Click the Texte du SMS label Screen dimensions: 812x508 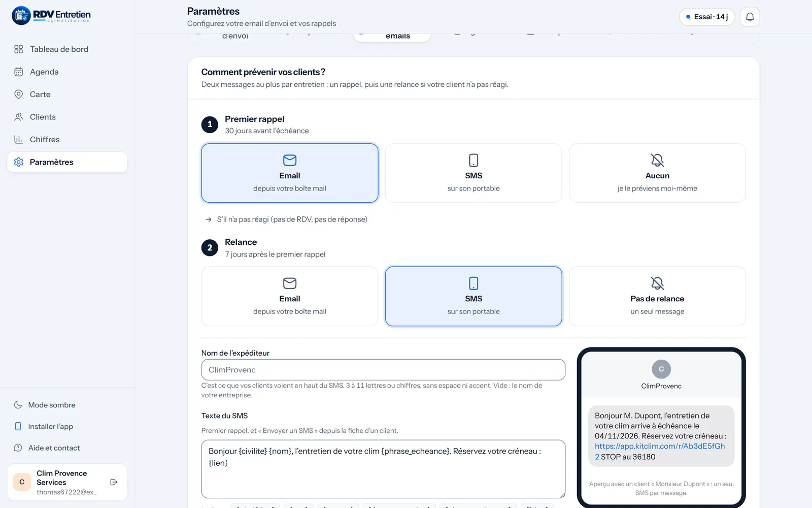[x=224, y=416]
